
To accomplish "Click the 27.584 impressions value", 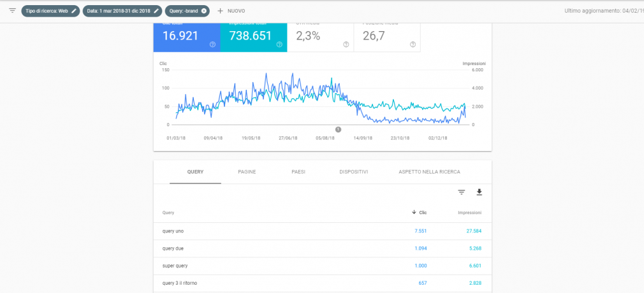I will pyautogui.click(x=474, y=231).
